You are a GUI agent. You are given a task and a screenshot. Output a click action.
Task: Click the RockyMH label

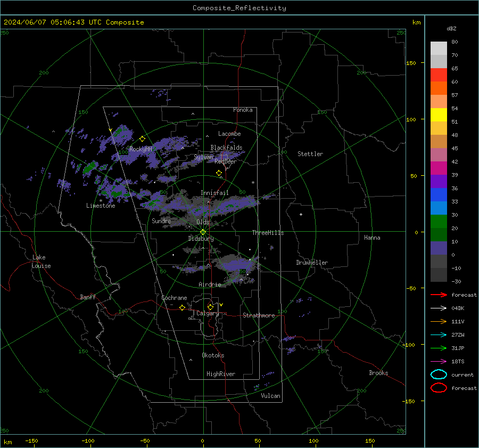pos(141,149)
